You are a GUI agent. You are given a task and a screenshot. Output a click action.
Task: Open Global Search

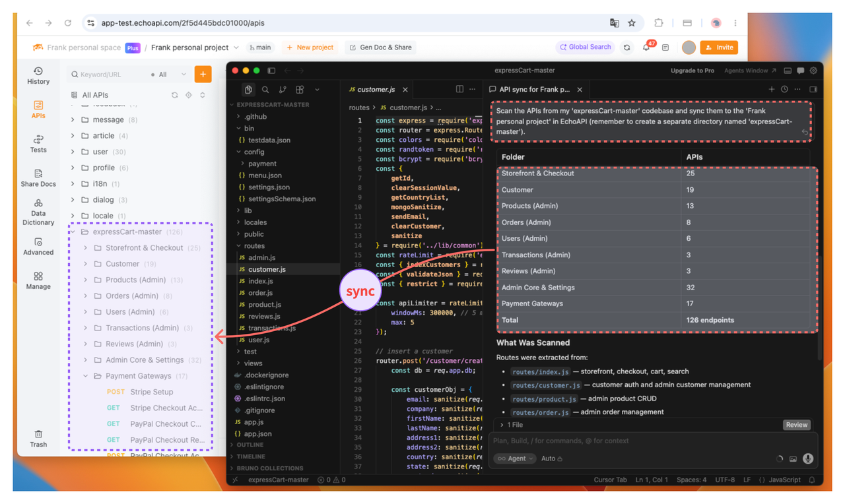tap(585, 47)
